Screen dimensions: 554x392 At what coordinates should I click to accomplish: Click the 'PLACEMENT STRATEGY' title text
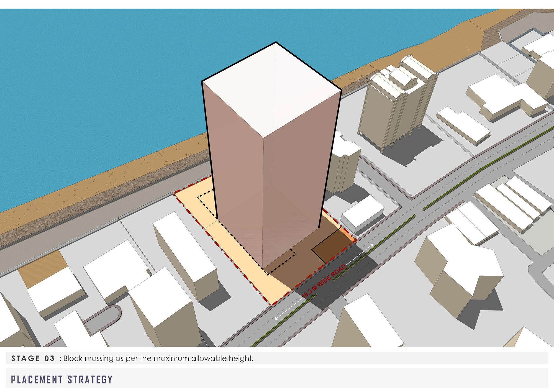tap(62, 380)
